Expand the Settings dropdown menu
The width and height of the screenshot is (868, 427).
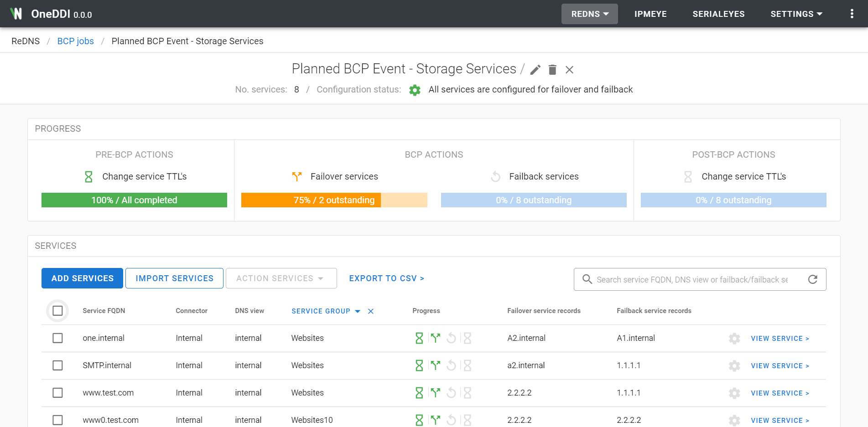click(796, 14)
